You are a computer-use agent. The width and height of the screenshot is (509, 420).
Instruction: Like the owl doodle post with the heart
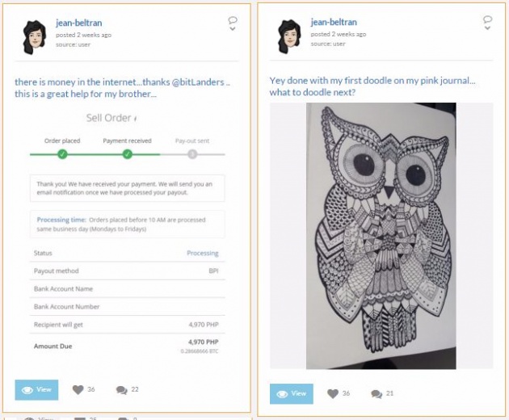333,393
